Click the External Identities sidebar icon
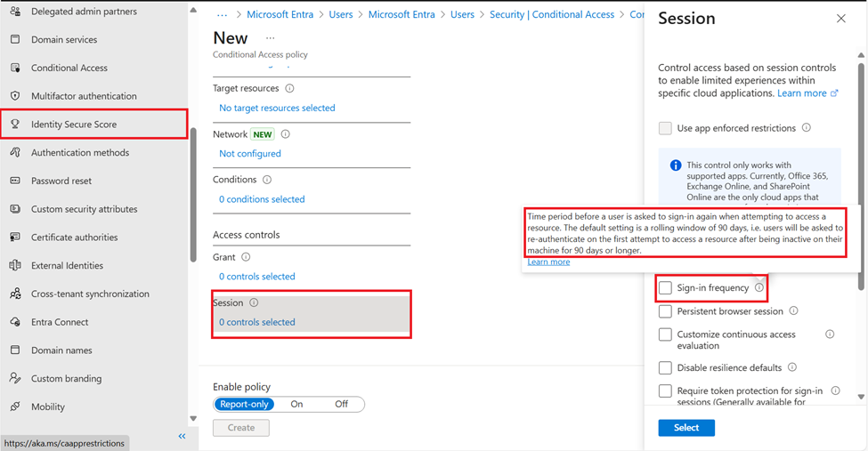The image size is (868, 451). [x=15, y=265]
